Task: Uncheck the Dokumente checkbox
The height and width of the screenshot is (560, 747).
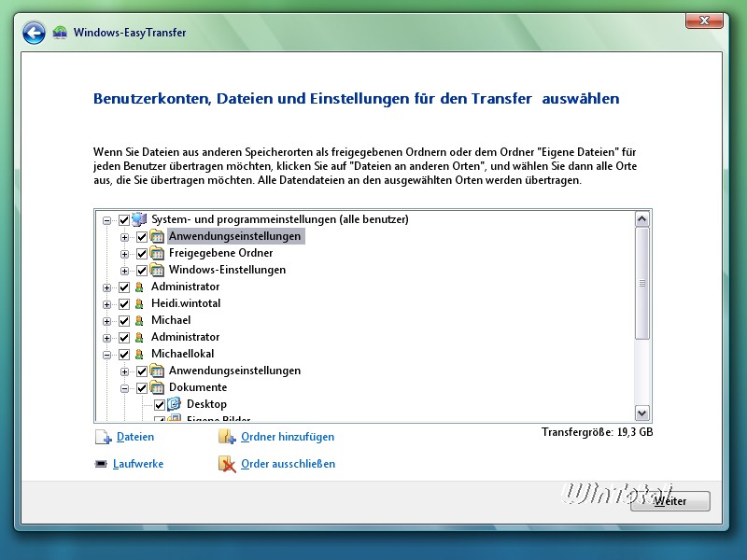Action: click(x=142, y=388)
